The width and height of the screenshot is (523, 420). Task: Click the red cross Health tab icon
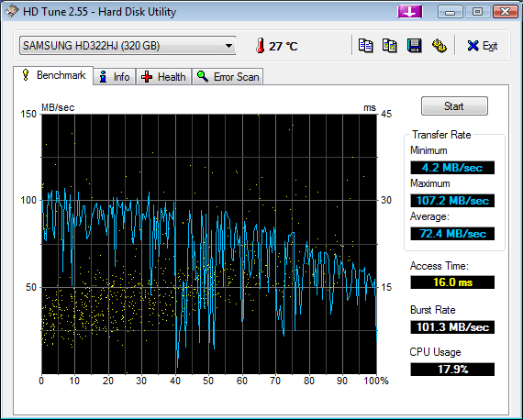[147, 77]
